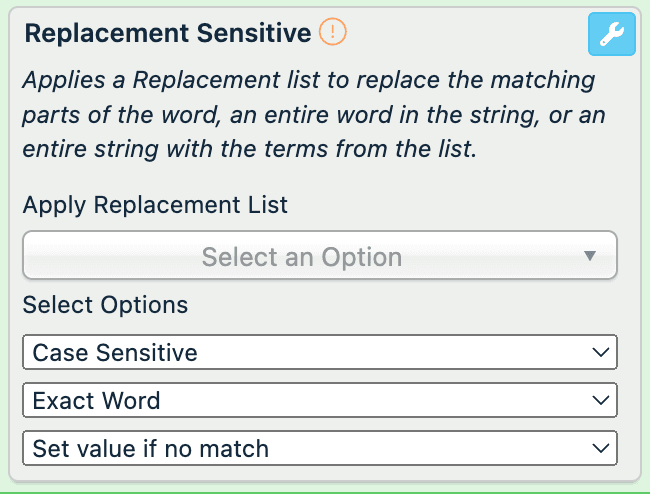This screenshot has width=650, height=494.
Task: Expand the Case Sensitive dropdown
Action: 319,352
